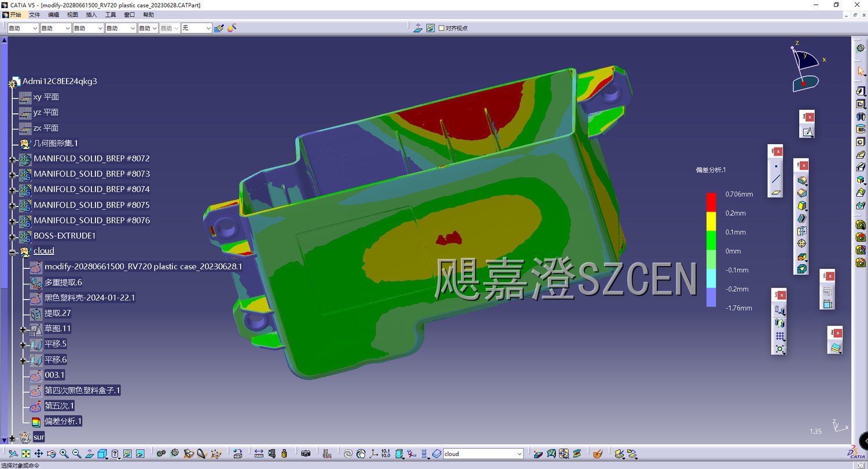
Task: Toggle the 对齐视点 checkbox
Action: tap(442, 28)
